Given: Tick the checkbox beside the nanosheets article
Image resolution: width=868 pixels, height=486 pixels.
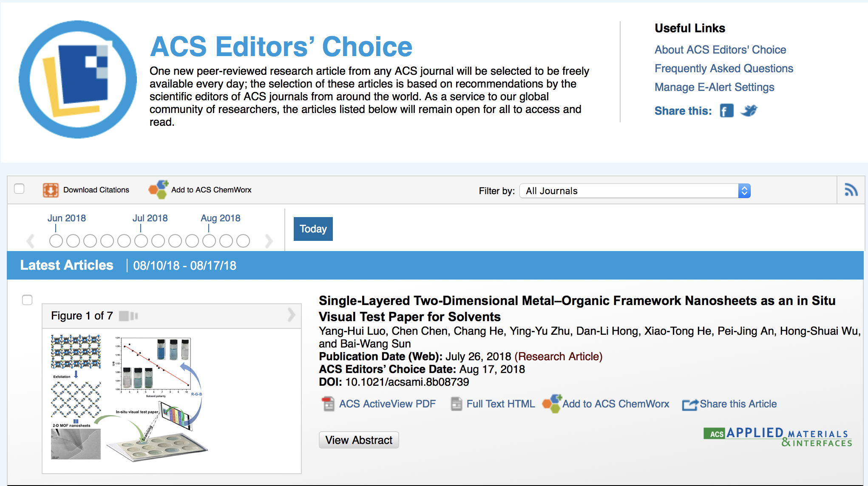Looking at the screenshot, I should click(27, 300).
